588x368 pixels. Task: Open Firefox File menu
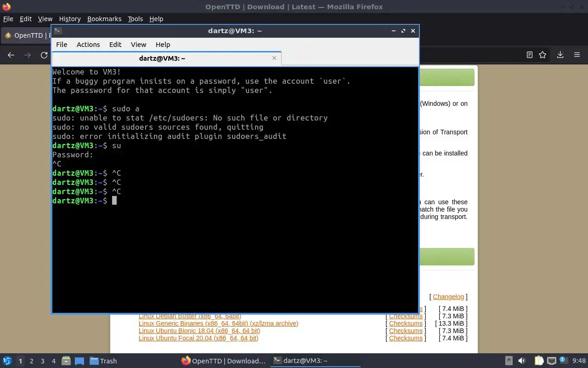[8, 19]
